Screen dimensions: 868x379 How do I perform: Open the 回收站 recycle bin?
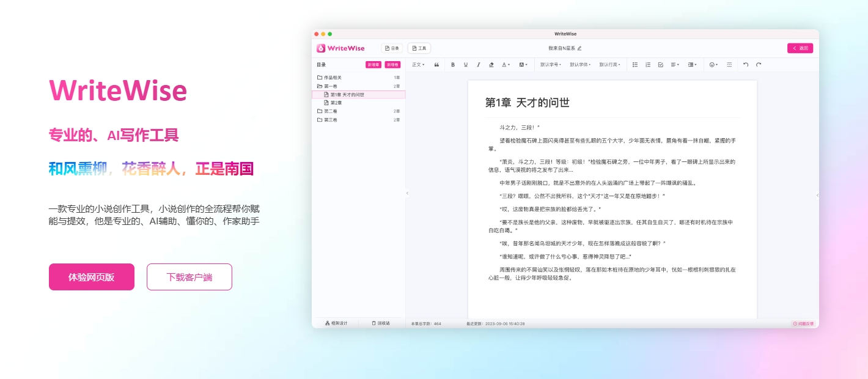pos(381,323)
